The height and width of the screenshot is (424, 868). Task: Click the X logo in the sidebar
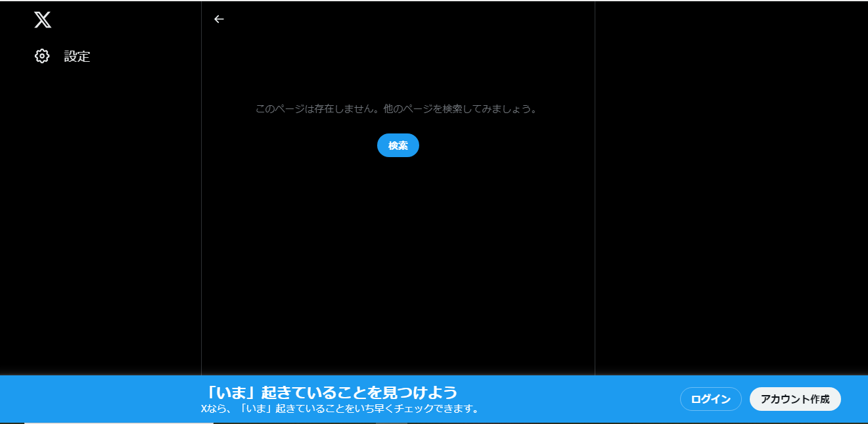pyautogui.click(x=43, y=20)
